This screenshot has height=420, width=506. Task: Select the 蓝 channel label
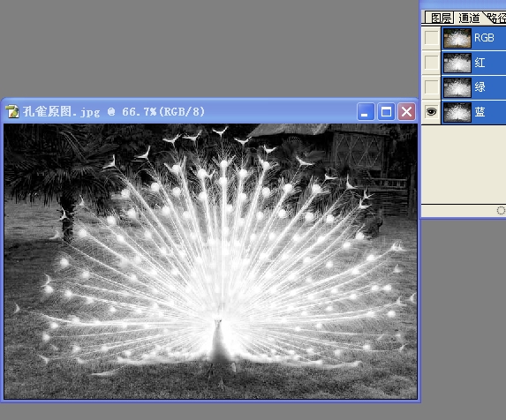click(480, 112)
